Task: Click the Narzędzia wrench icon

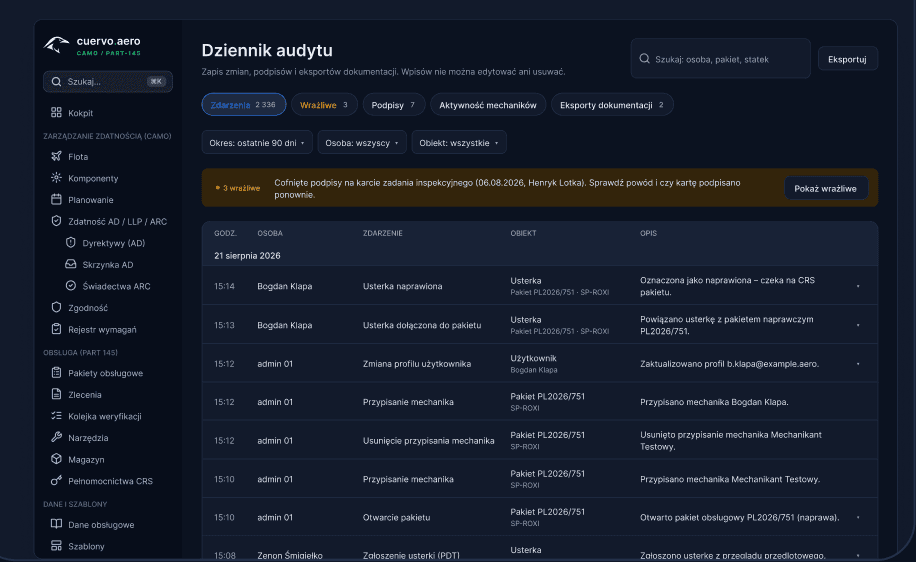Action: click(x=56, y=438)
